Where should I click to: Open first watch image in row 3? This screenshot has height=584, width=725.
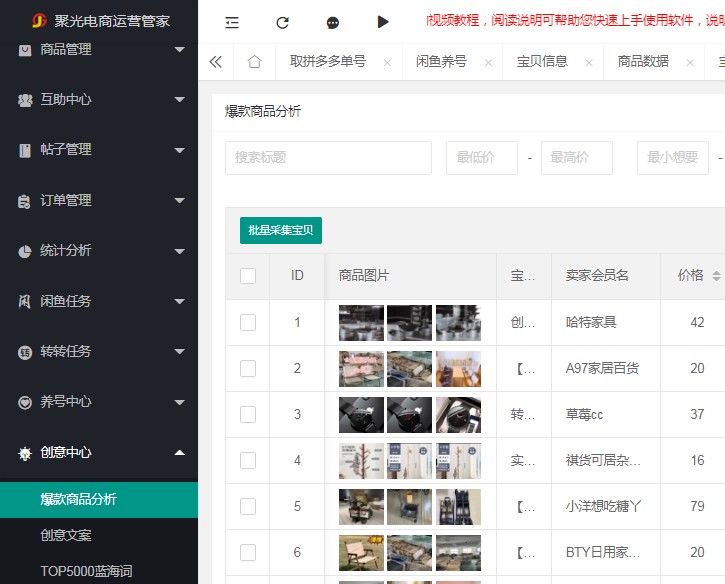pos(361,415)
